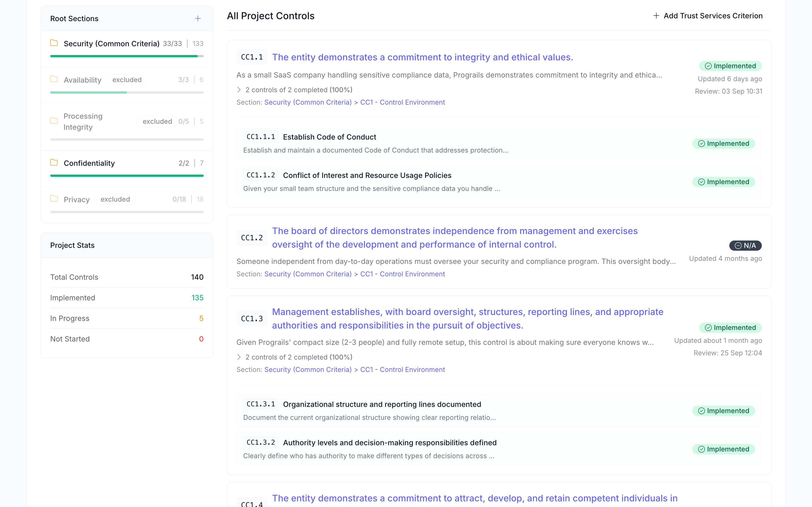Image resolution: width=812 pixels, height=507 pixels.
Task: Click the CC1.1 code label
Action: [x=252, y=57]
